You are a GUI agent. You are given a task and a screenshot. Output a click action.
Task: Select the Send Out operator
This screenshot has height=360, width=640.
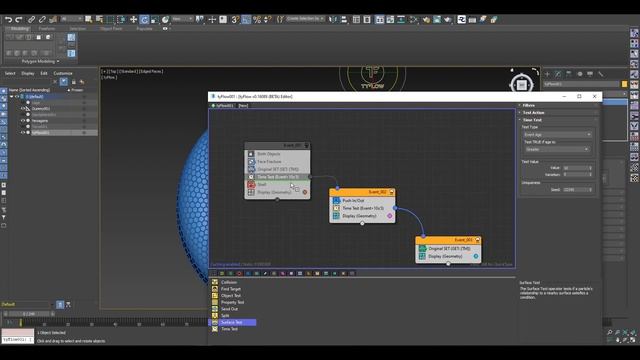point(229,309)
